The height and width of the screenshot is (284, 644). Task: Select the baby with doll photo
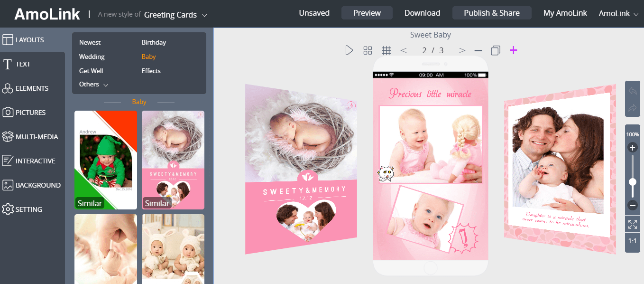click(431, 144)
